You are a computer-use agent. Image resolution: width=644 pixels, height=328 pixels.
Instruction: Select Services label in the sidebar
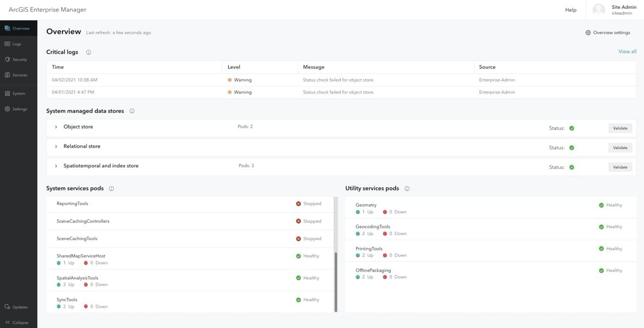(20, 75)
